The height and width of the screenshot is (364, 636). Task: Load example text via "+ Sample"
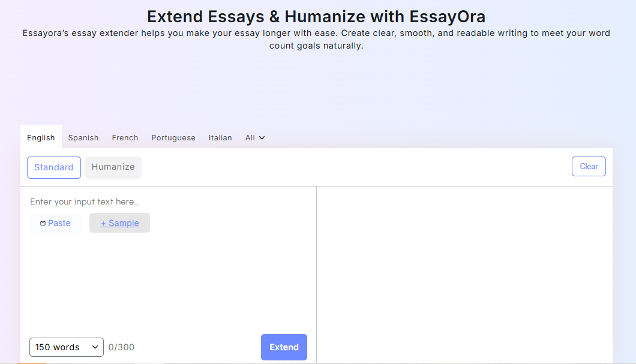click(x=119, y=222)
